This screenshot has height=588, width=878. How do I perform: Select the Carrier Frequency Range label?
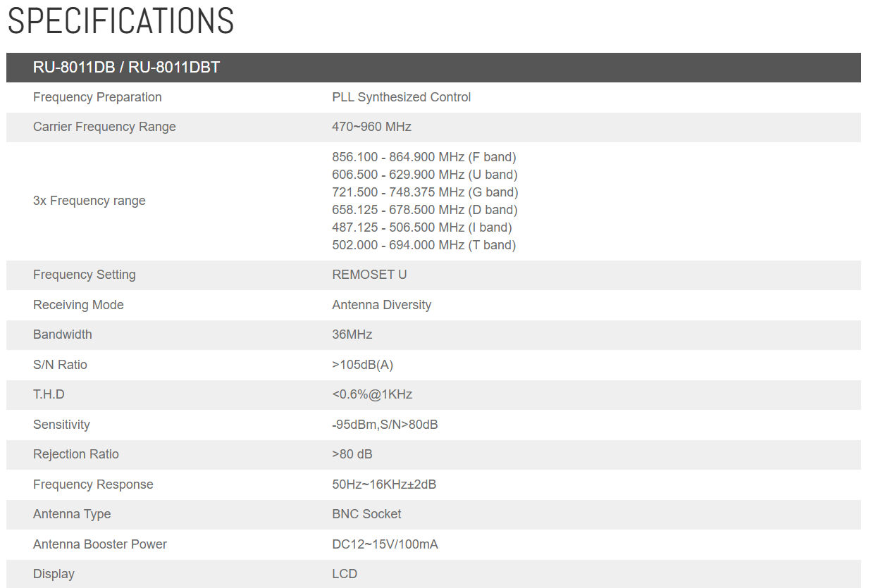point(104,127)
